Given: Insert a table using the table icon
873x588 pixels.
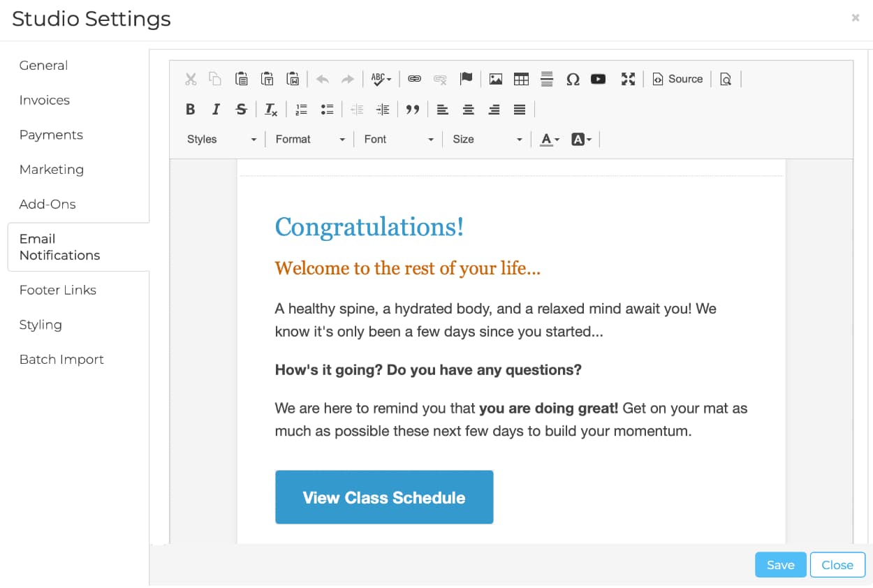Looking at the screenshot, I should pos(521,79).
